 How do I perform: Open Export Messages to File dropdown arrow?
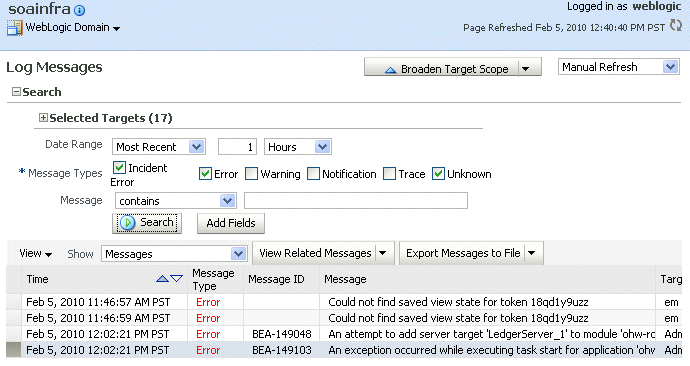[x=532, y=253]
